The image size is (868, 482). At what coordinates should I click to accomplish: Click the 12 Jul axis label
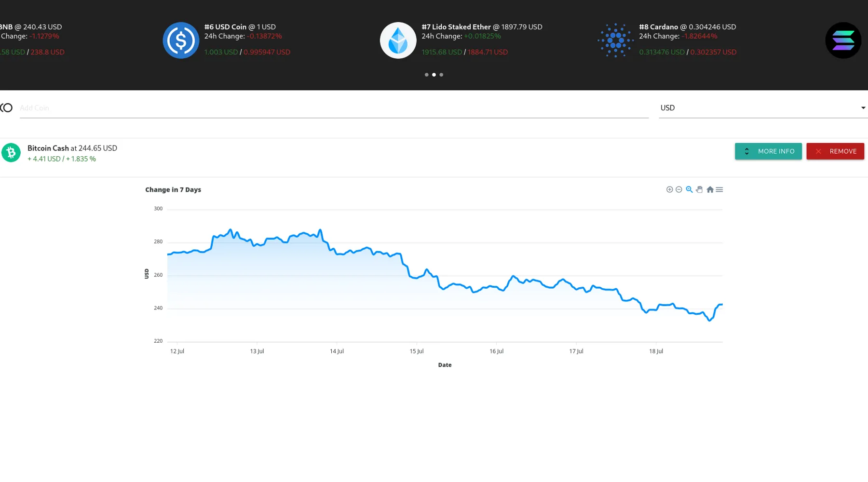[177, 351]
